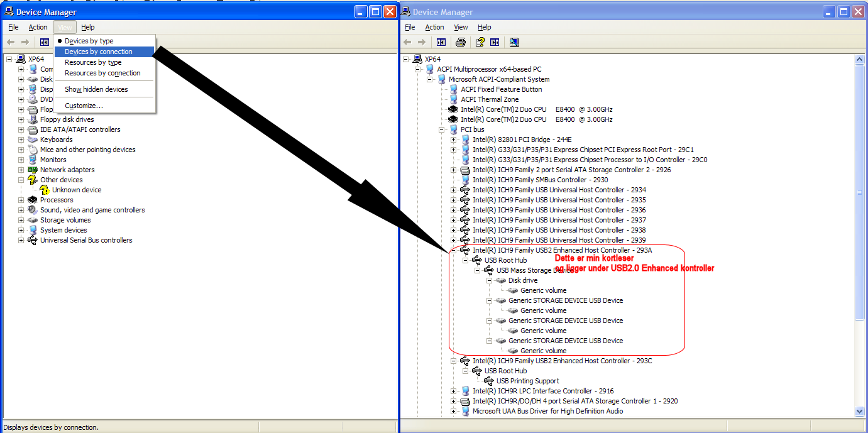The height and width of the screenshot is (433, 868).
Task: Choose Resources by connection menu entry
Action: [x=104, y=73]
